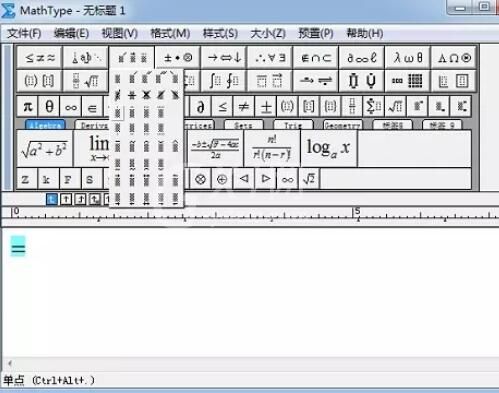
Task: Open the miscellaneous symbols palette (∂ ∞ ℓ)
Action: pyautogui.click(x=362, y=58)
